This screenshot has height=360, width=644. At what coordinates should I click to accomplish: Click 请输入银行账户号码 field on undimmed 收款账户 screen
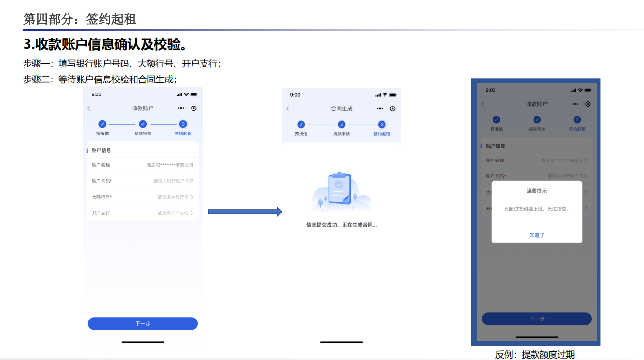(x=174, y=181)
